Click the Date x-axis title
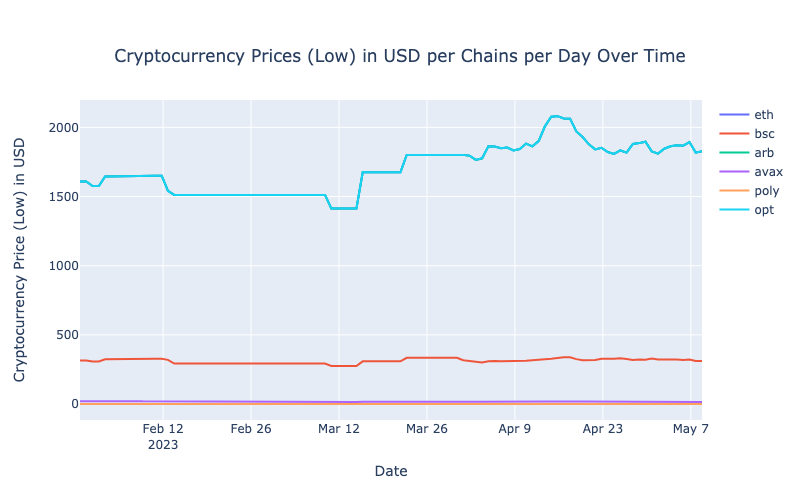This screenshot has height=500, width=800. tap(391, 471)
